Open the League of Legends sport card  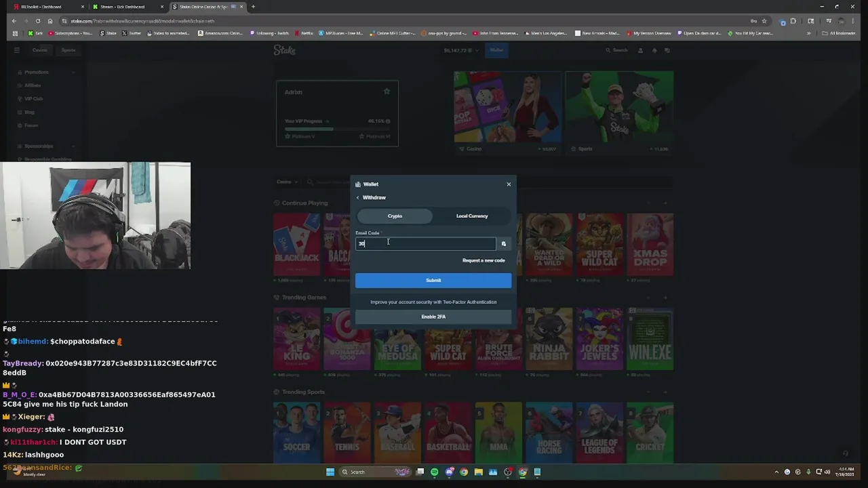(x=599, y=433)
